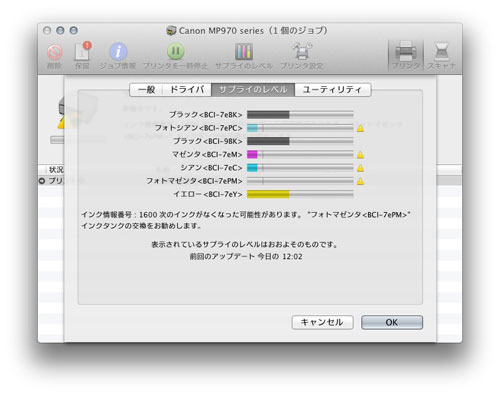Click warning icon beside フォトマゼンタ BCI-7ePM

point(360,181)
